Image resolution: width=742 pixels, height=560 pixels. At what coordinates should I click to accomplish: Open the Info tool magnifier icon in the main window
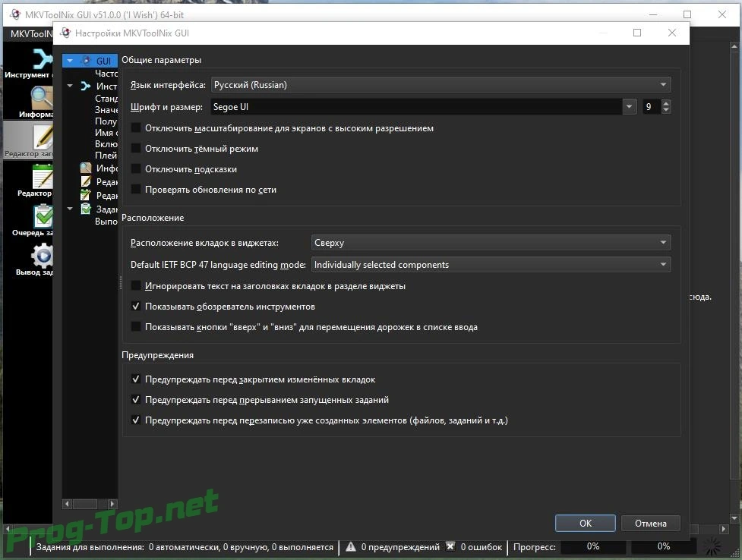click(42, 99)
